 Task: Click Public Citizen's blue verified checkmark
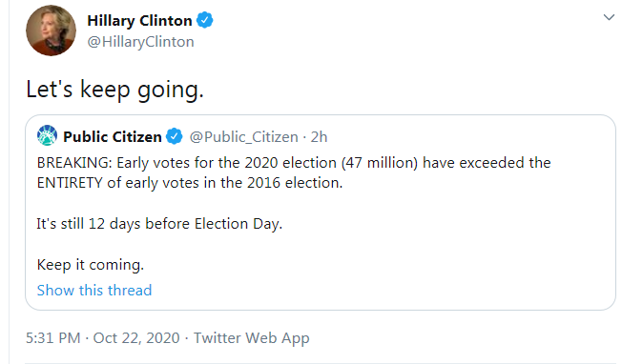click(x=175, y=136)
